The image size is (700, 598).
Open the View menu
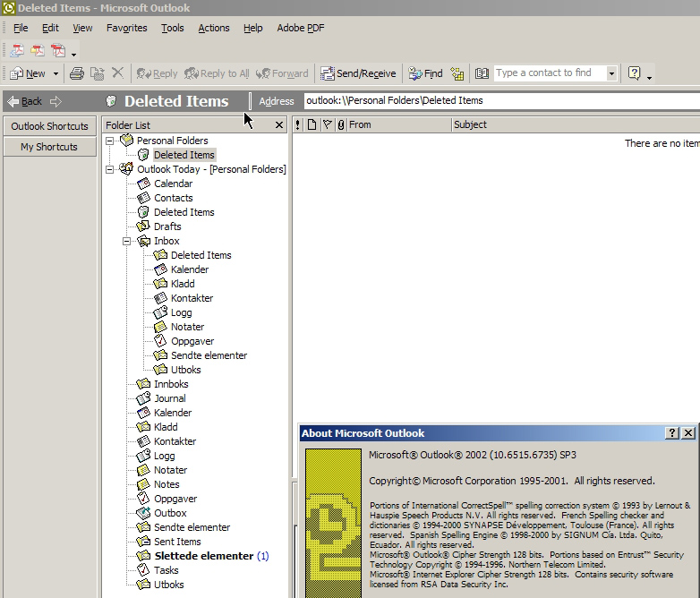coord(82,28)
